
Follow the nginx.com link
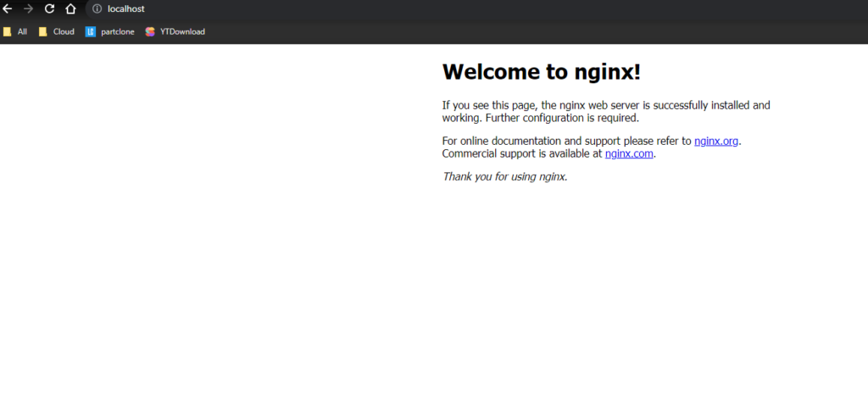point(629,153)
